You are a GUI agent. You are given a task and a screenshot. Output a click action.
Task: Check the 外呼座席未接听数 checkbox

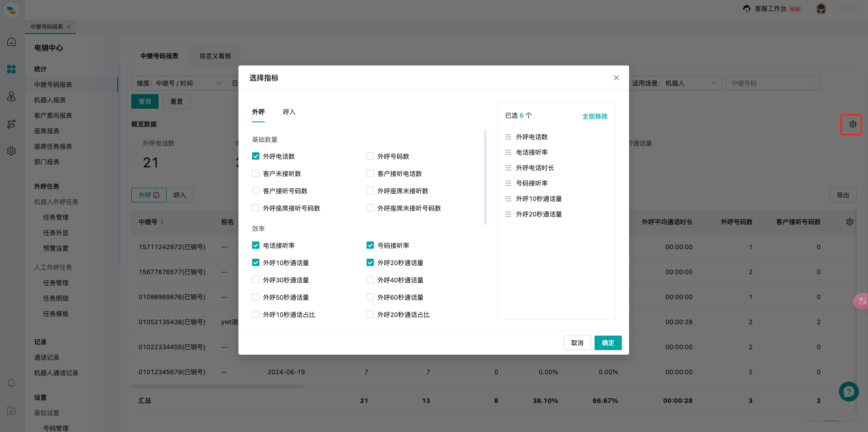point(370,191)
